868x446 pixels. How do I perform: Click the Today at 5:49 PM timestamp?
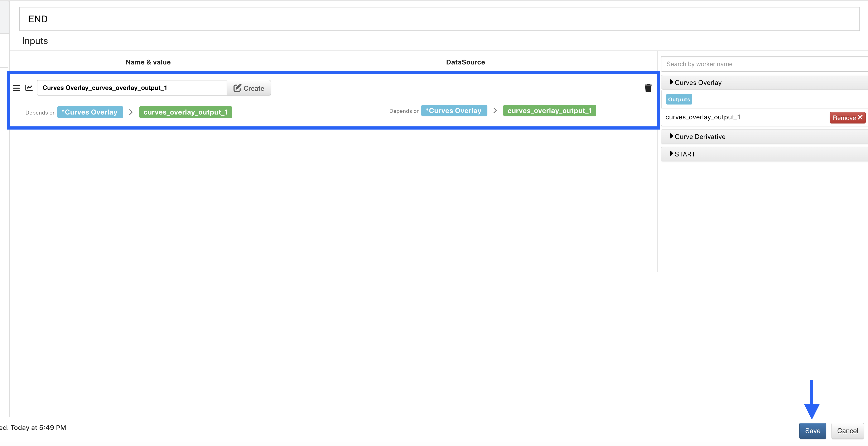pos(38,428)
